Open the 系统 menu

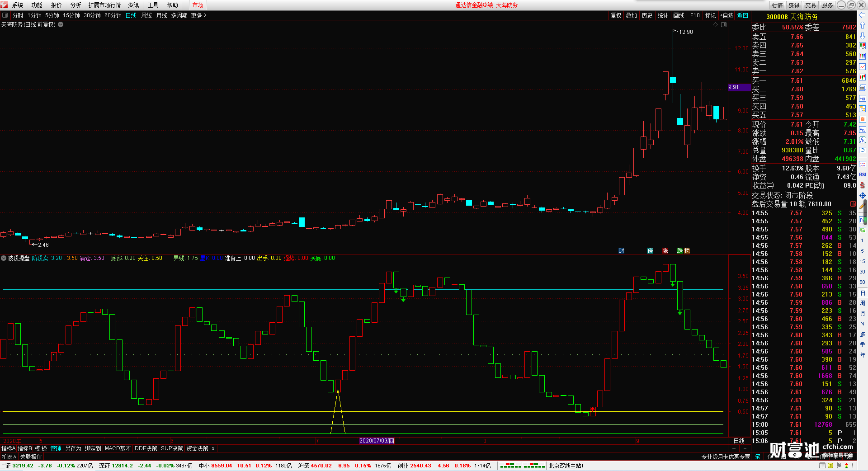click(18, 5)
